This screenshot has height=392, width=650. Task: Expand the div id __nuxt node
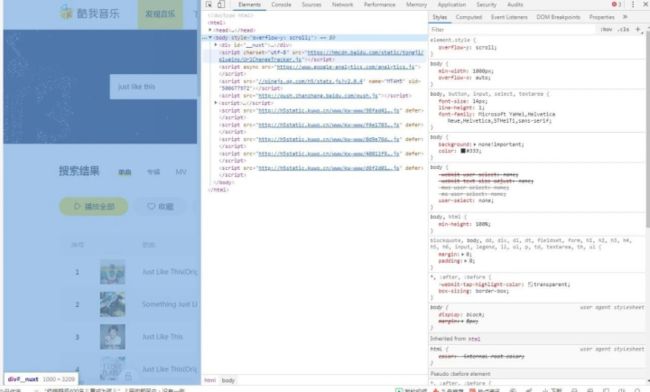(216, 44)
